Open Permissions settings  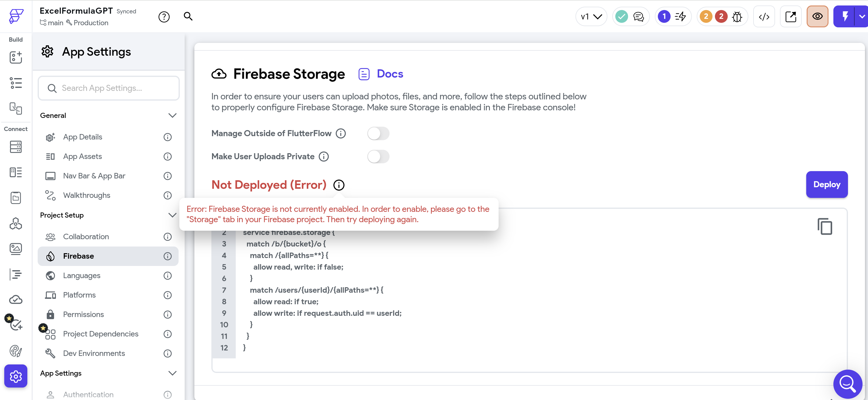[x=108, y=315]
